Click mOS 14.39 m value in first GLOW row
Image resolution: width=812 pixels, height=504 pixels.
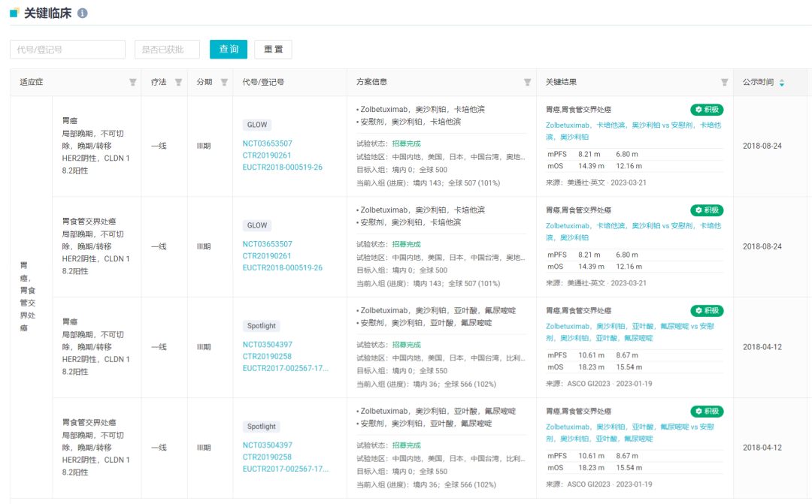pyautogui.click(x=592, y=166)
